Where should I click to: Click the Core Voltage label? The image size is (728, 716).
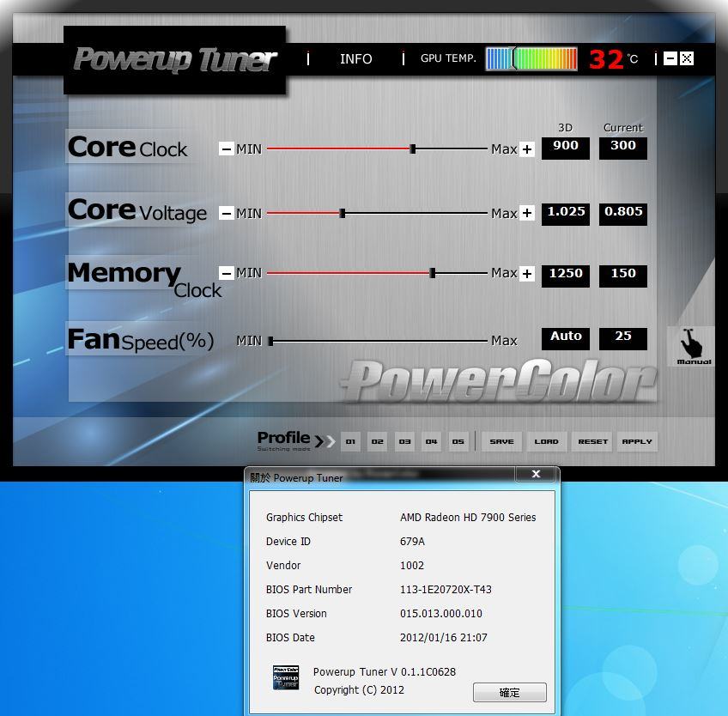click(x=137, y=211)
